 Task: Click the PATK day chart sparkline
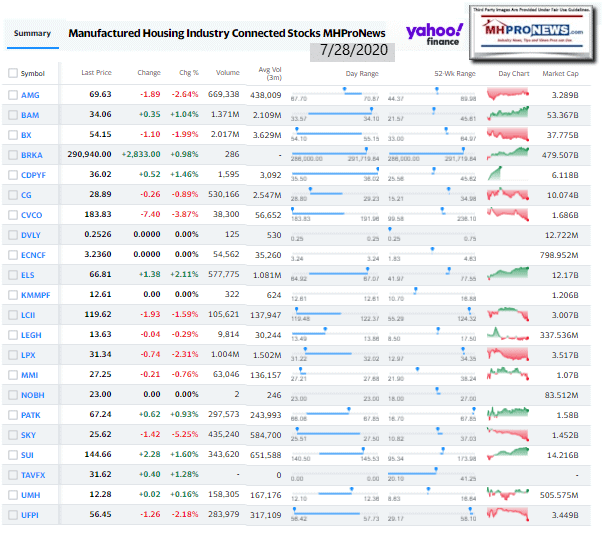click(509, 415)
